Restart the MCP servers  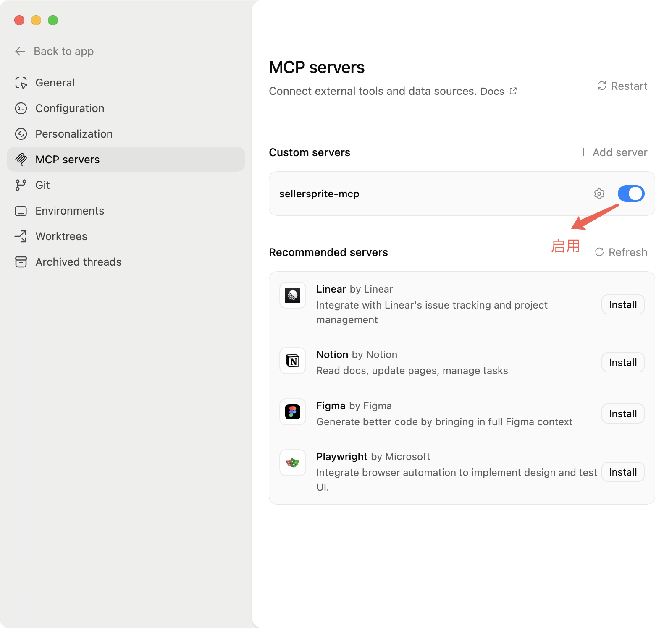[622, 86]
